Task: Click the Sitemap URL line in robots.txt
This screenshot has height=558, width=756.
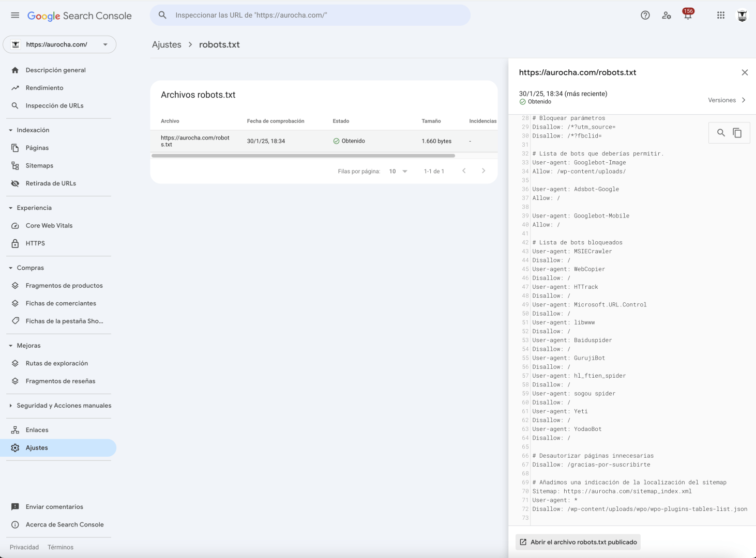Action: tap(612, 491)
